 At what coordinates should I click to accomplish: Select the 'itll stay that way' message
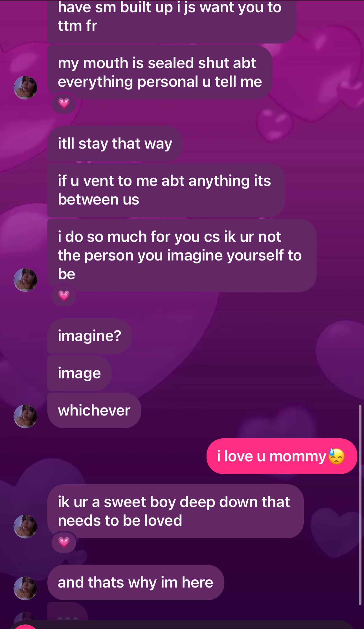pyautogui.click(x=115, y=143)
